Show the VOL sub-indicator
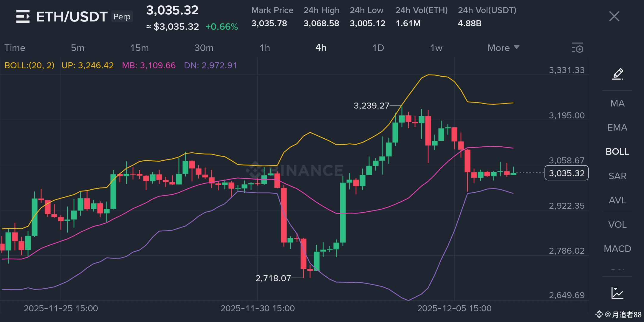Viewport: 644px width, 322px height. (x=617, y=225)
